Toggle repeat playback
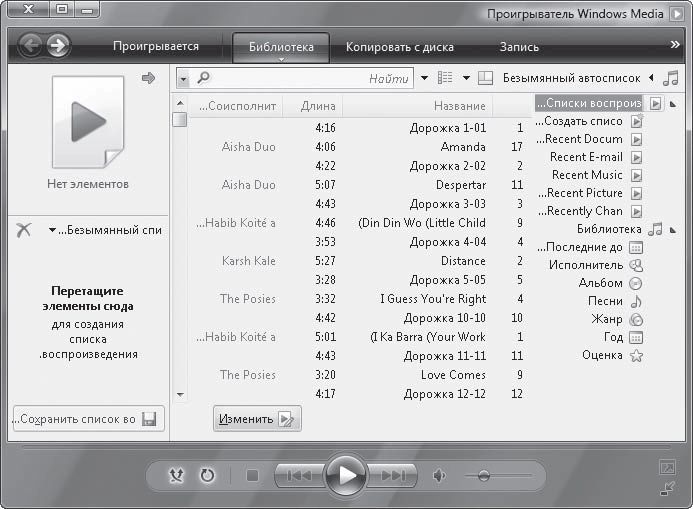 coord(207,475)
